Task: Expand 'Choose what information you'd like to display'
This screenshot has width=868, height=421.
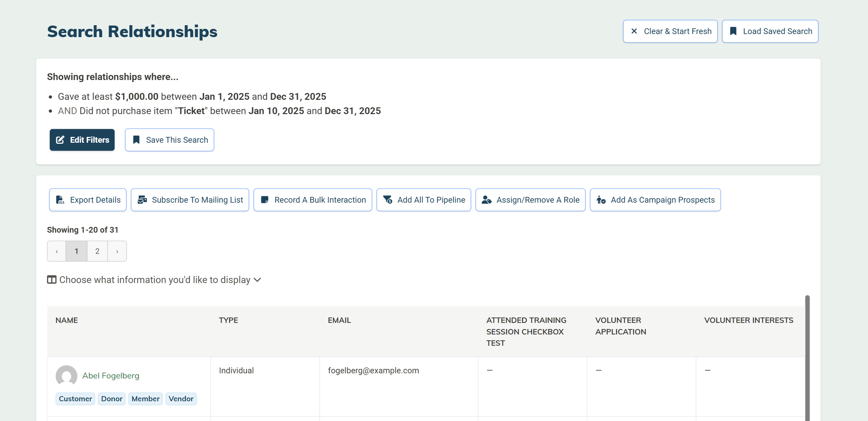Action: click(155, 280)
